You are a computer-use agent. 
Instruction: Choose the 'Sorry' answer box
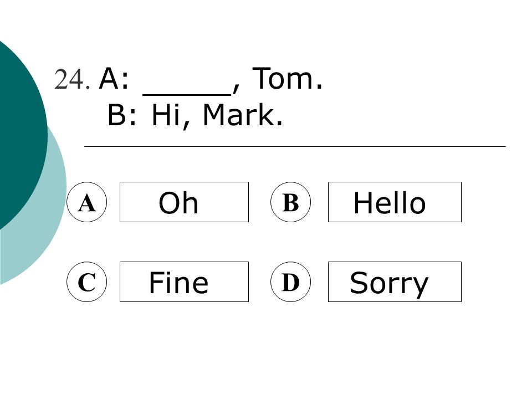(x=395, y=282)
